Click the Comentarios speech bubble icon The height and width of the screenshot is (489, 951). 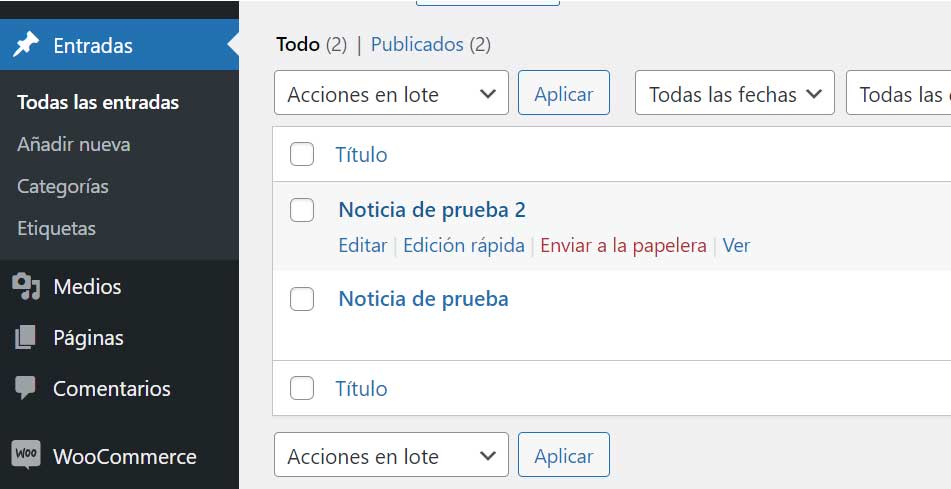click(x=25, y=388)
